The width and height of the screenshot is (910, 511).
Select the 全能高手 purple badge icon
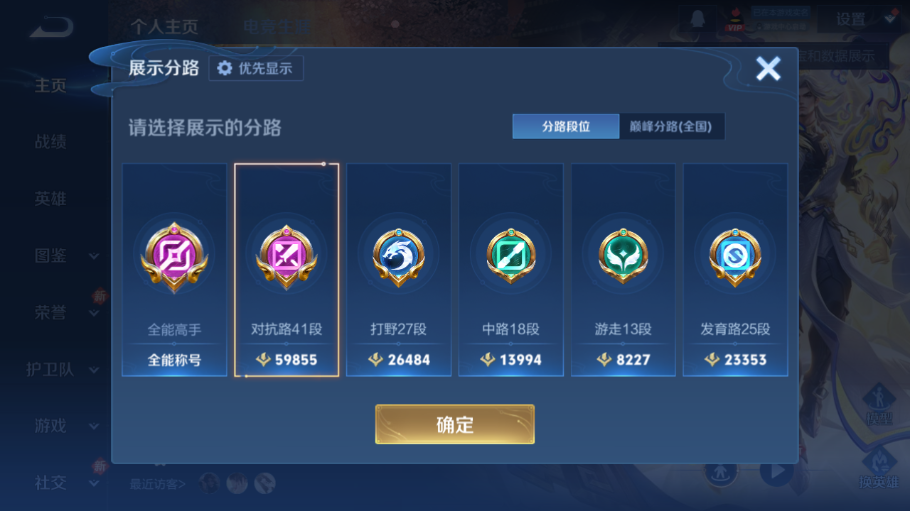coord(174,256)
